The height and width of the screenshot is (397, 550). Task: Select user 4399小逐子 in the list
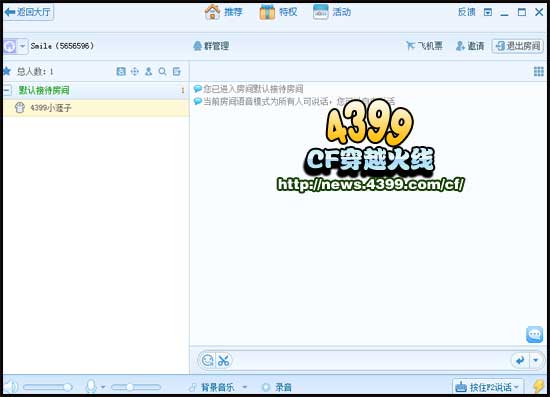click(96, 108)
